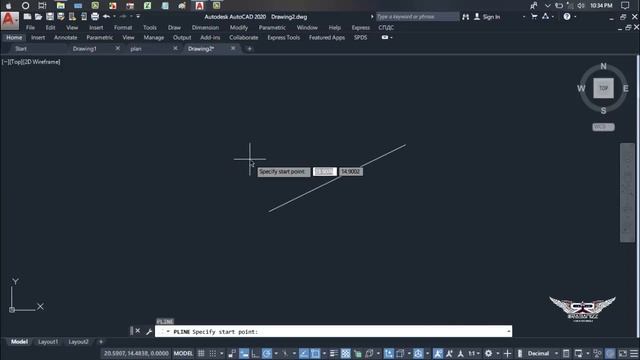Expand the Help dropdown arrow
The image size is (640, 360).
click(x=575, y=17)
